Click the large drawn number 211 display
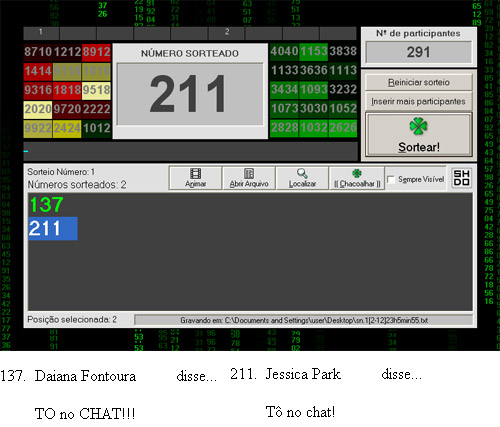The image size is (500, 427). coord(190,94)
